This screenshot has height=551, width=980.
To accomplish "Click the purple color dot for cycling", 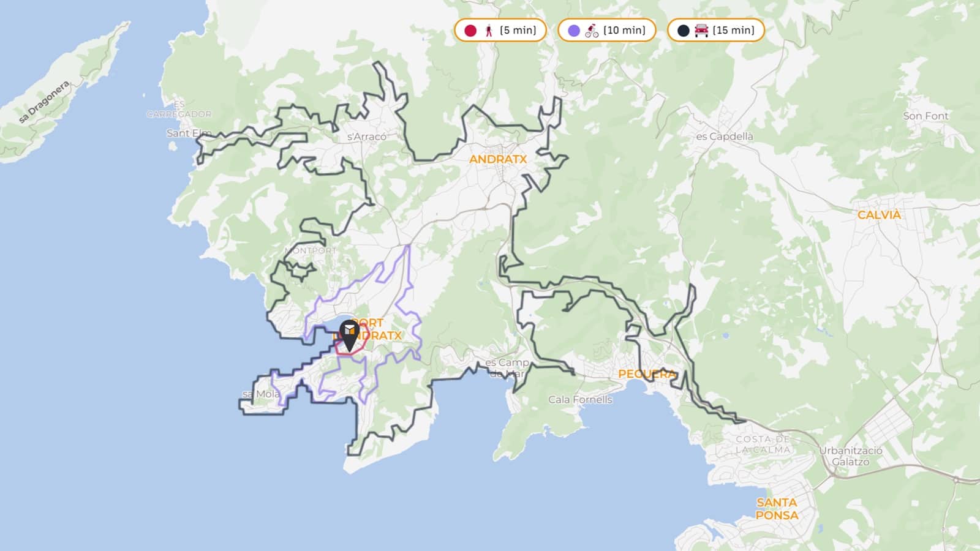I will point(574,31).
